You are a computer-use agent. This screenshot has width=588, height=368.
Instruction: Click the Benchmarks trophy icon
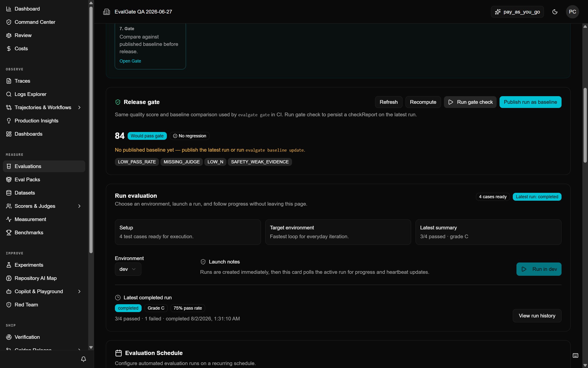coord(9,233)
